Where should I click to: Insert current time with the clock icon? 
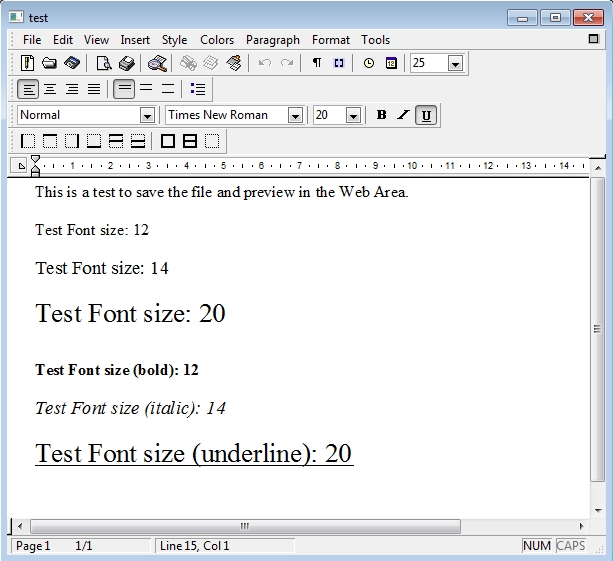[x=369, y=63]
